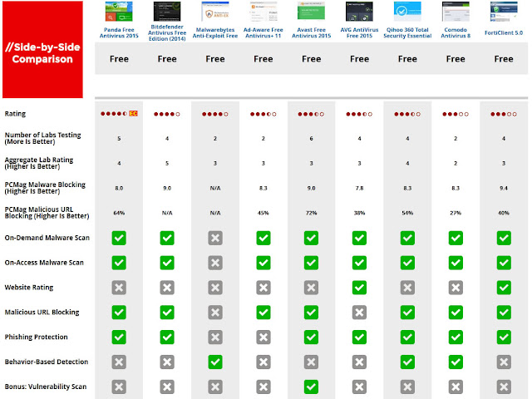Click the 'Bonus: Vulnerability Scan' row label
Image resolution: width=532 pixels, height=399 pixels.
point(46,387)
